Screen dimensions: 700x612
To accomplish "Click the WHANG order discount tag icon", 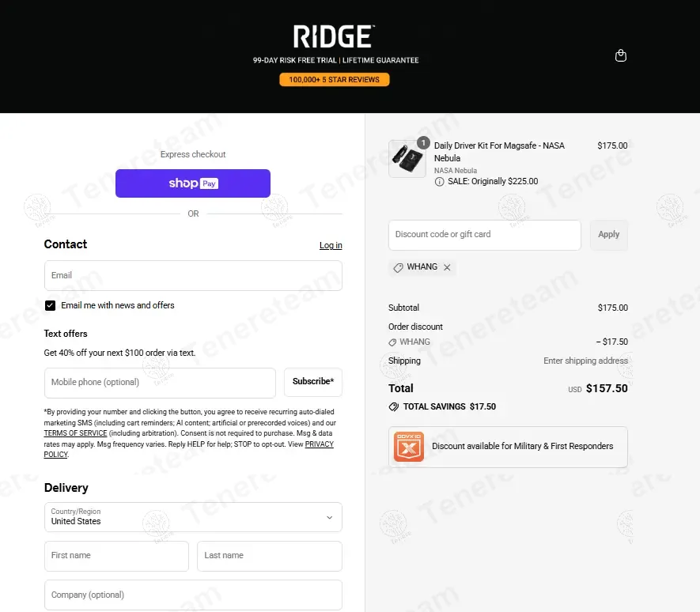I will click(392, 342).
